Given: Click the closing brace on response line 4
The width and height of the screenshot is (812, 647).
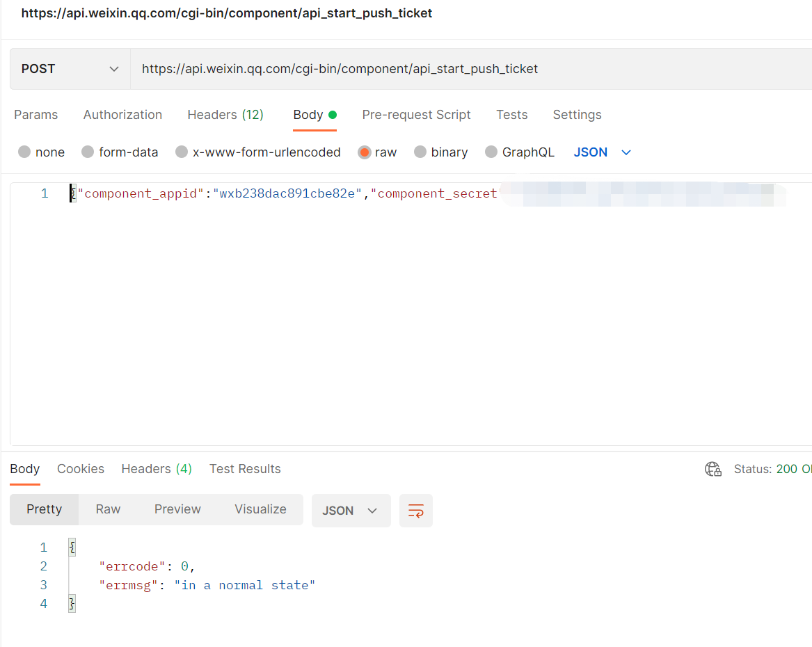Looking at the screenshot, I should tap(72, 604).
